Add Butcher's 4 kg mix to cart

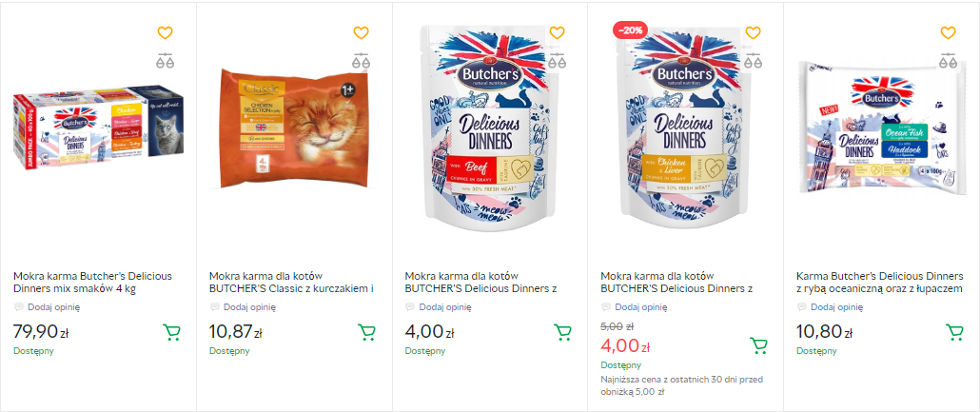tap(171, 332)
